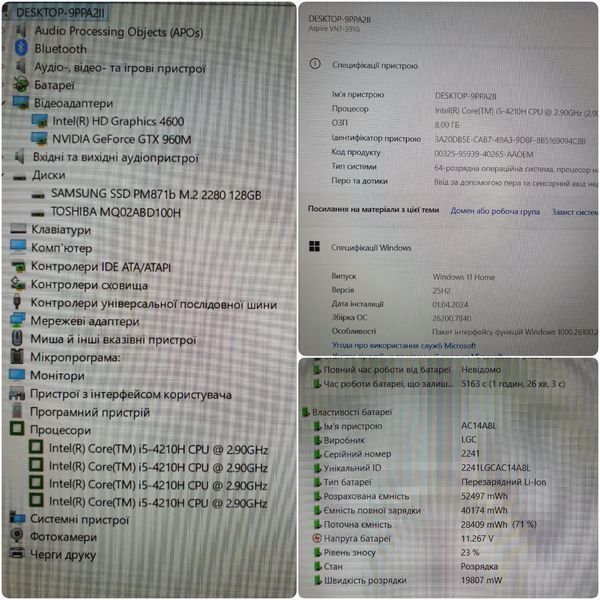Open the Захист системи link
600x600 pixels.
pyautogui.click(x=574, y=212)
